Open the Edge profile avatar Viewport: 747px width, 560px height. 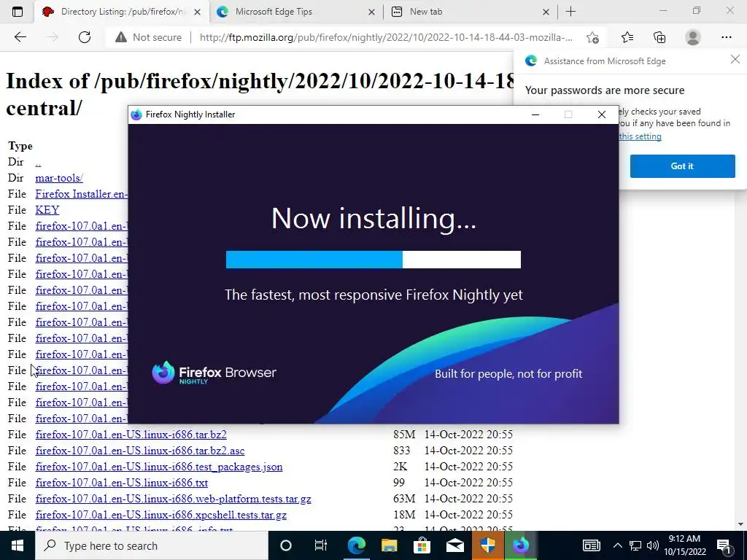coord(693,37)
